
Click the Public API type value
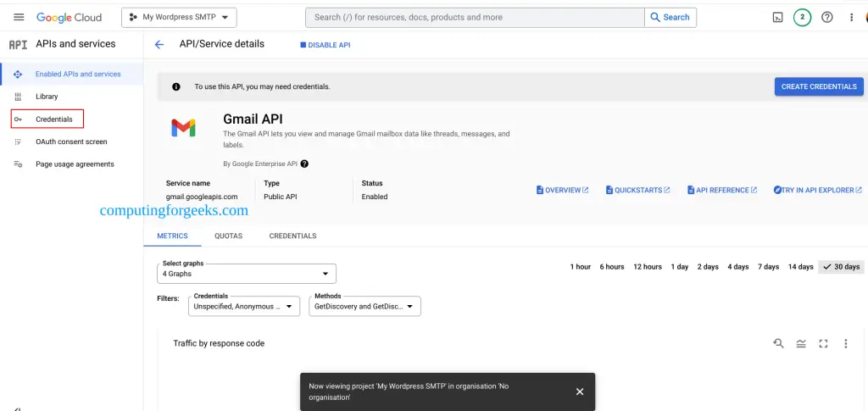(x=279, y=197)
